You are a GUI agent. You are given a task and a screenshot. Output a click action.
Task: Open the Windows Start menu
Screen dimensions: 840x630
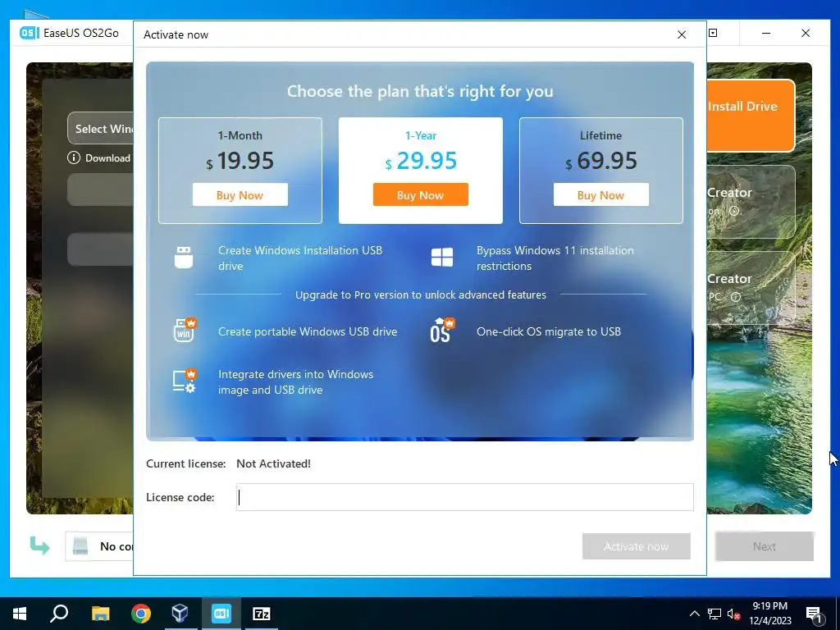(x=20, y=614)
